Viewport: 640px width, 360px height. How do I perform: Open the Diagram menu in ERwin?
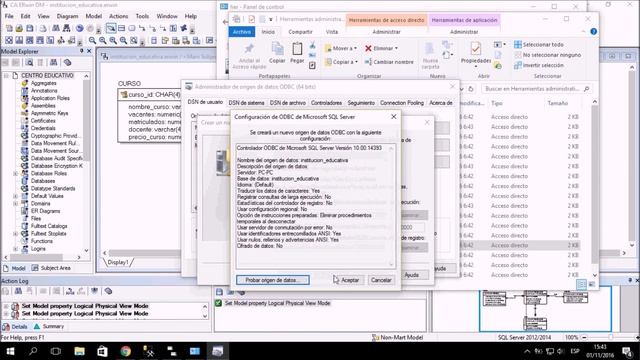pos(67,16)
